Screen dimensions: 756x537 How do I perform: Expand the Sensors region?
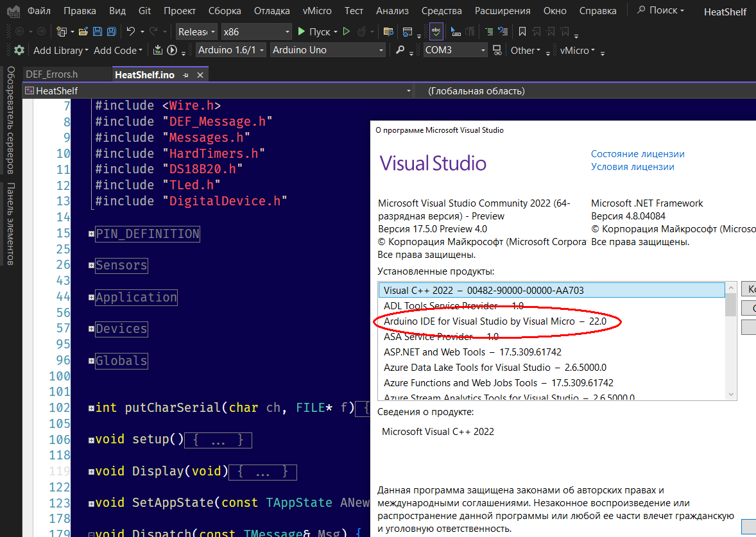tap(91, 265)
